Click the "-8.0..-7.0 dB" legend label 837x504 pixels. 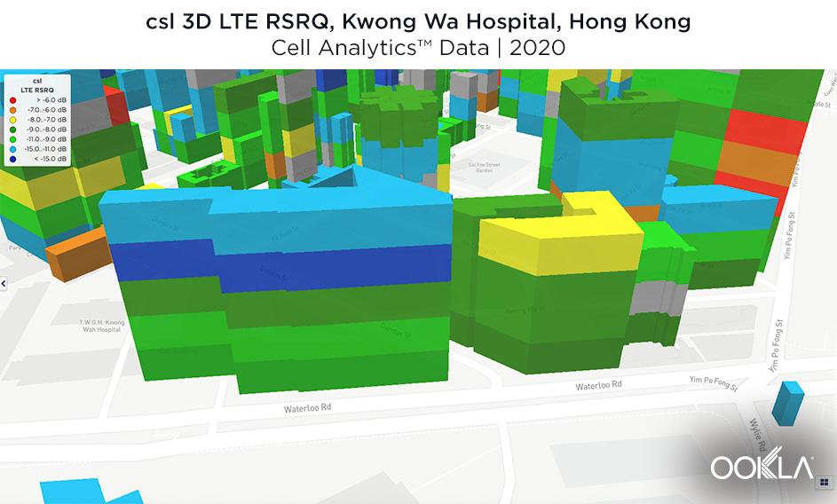(47, 120)
